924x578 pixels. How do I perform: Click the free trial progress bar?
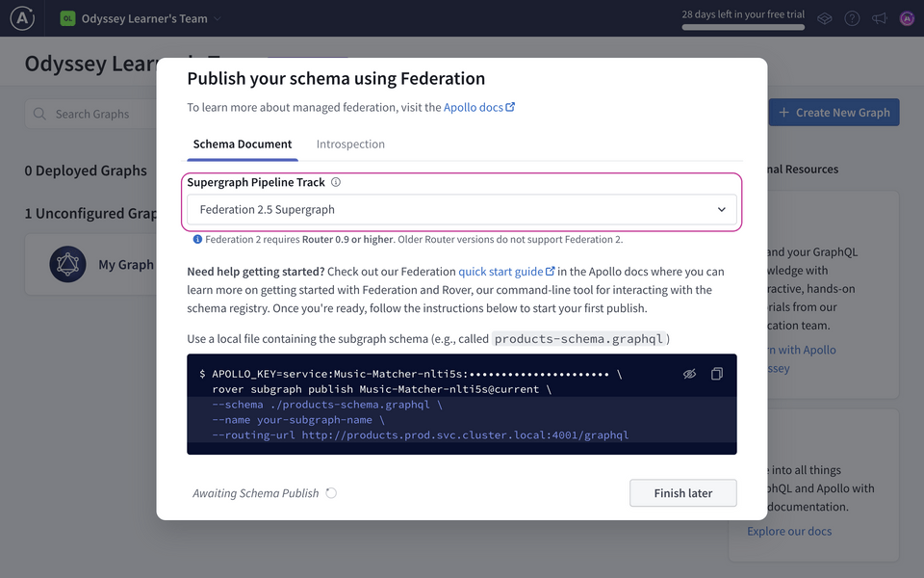743,27
